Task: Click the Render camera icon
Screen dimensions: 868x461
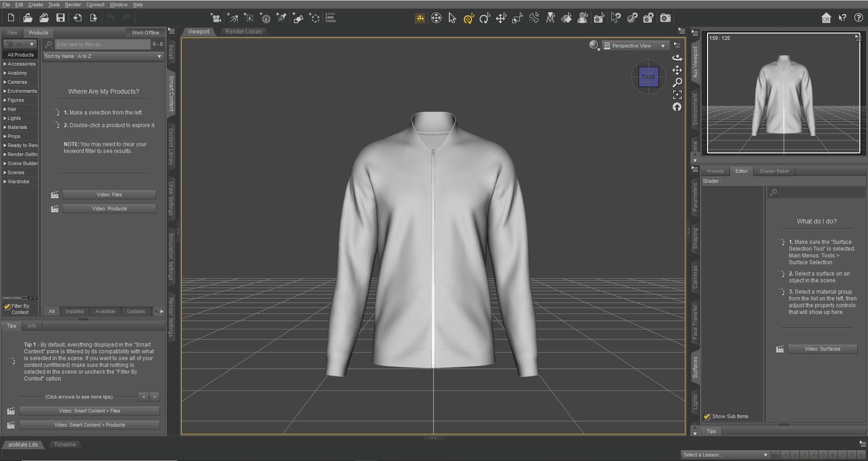Action: (x=665, y=18)
